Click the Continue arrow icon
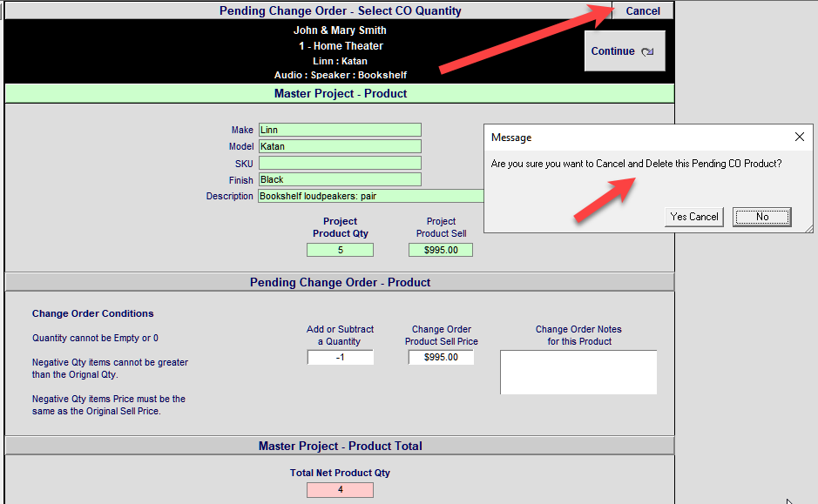Screen dimensions: 818x504 coord(647,51)
